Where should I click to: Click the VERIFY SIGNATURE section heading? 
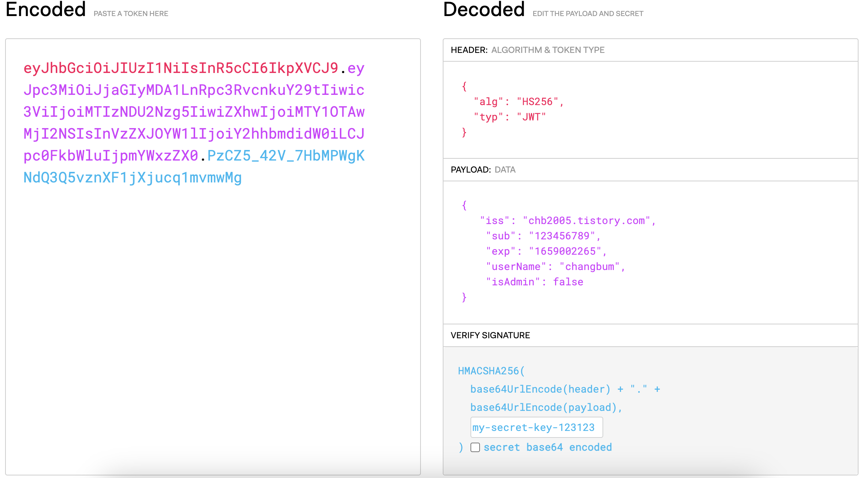[x=490, y=335]
